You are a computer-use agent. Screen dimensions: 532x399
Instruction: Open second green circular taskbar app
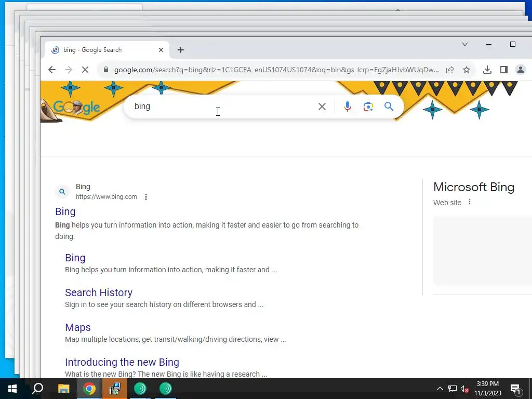point(166,389)
